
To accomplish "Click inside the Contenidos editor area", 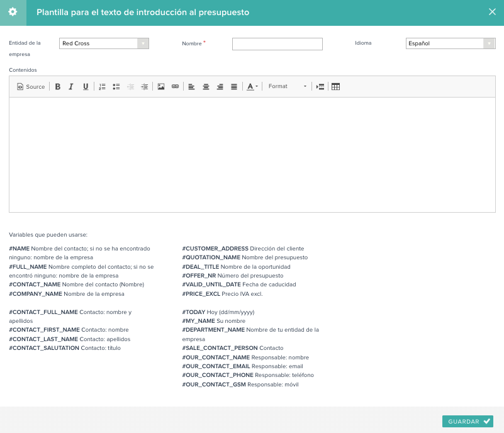I will tap(252, 155).
